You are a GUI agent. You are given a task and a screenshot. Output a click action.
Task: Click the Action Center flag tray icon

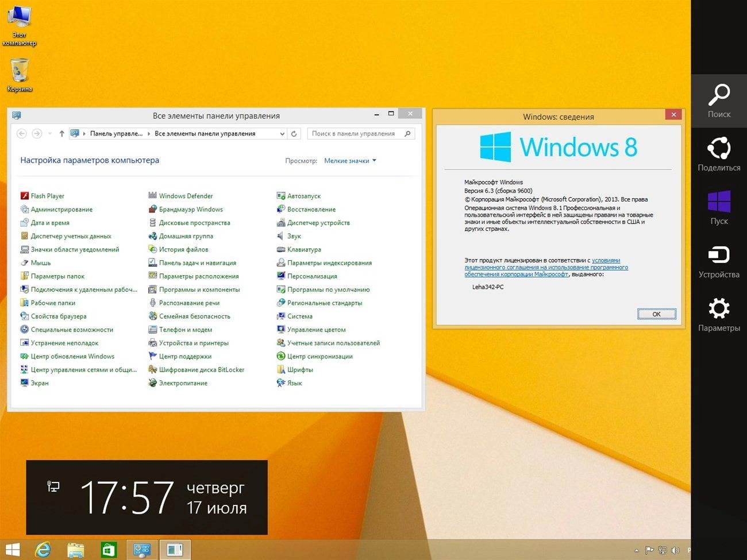(649, 550)
